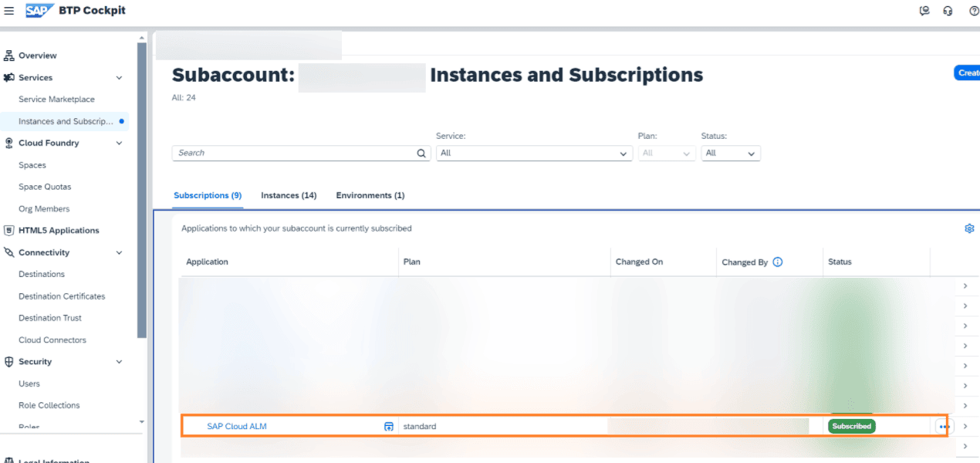Click the headset support icon

pos(948,11)
